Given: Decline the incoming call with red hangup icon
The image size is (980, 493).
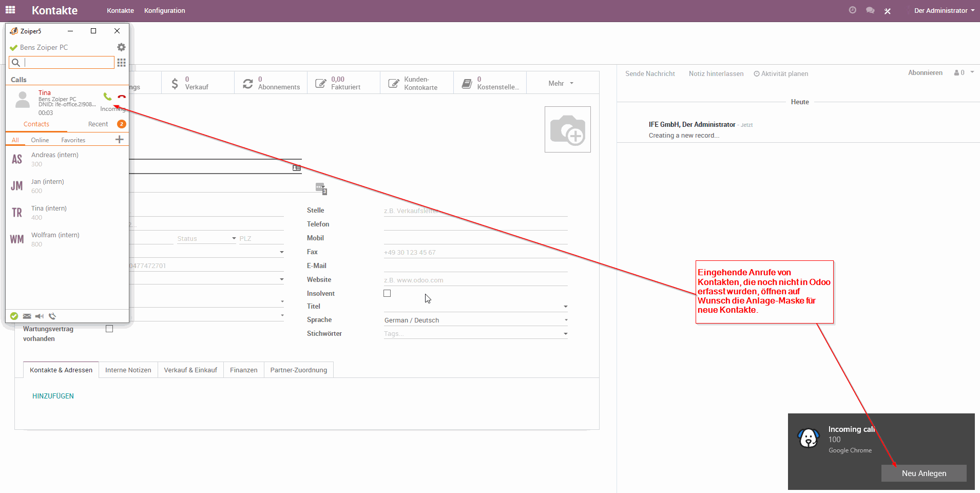Looking at the screenshot, I should [x=122, y=97].
